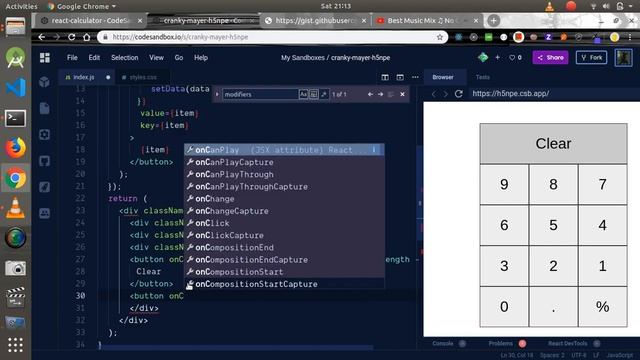Open the Chrome three-dot menu

click(x=630, y=37)
